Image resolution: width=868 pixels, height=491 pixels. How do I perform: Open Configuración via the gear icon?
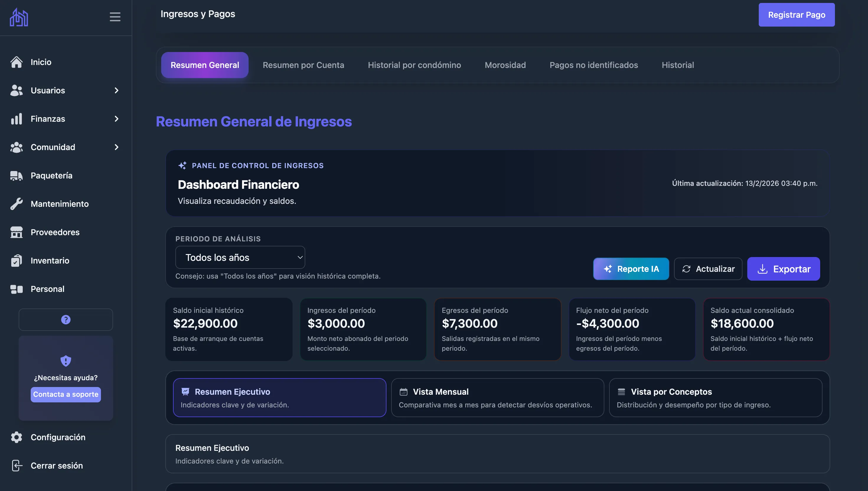[16, 437]
